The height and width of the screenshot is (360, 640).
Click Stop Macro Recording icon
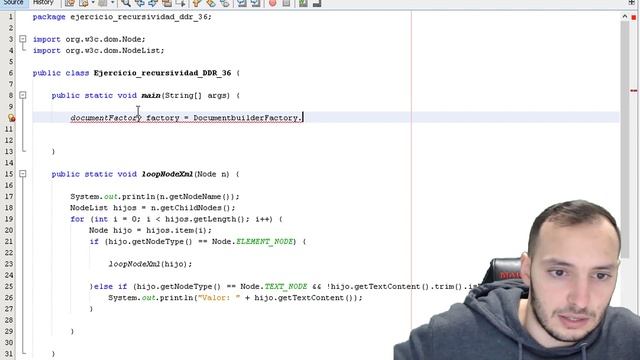coord(286,3)
